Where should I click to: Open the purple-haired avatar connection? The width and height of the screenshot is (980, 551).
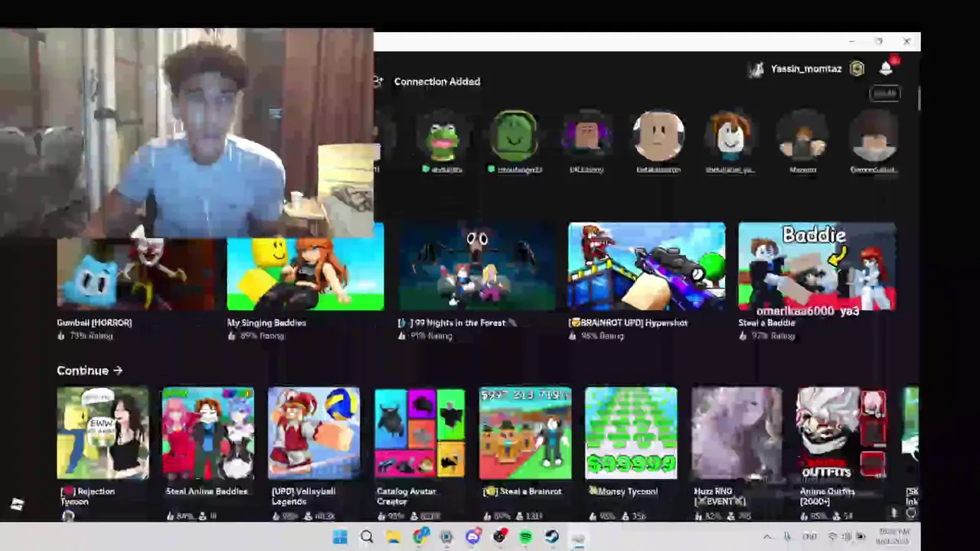(x=586, y=136)
